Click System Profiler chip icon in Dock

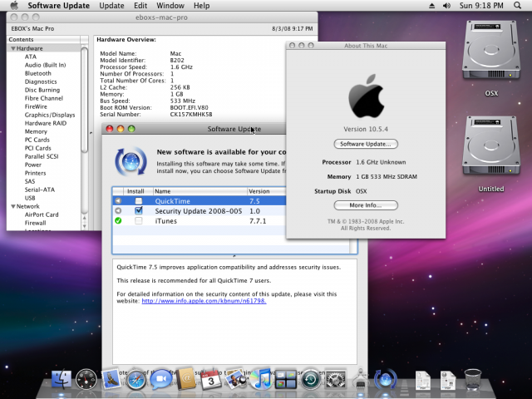[x=360, y=379]
